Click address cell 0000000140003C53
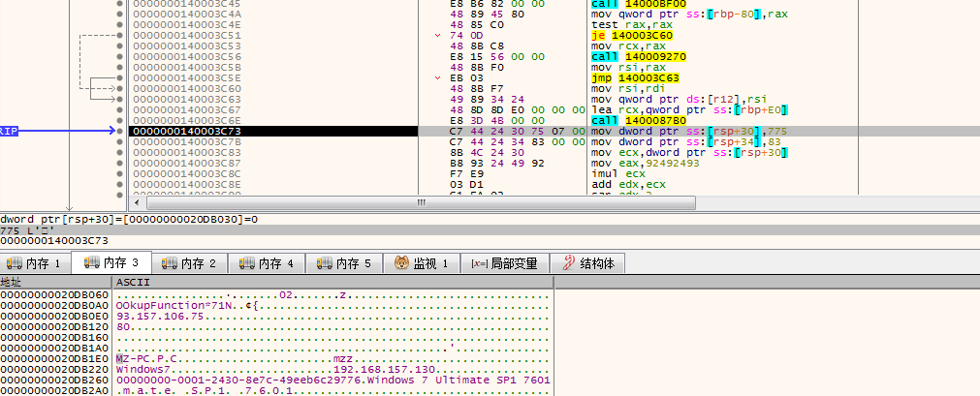The width and height of the screenshot is (980, 396). (x=187, y=46)
